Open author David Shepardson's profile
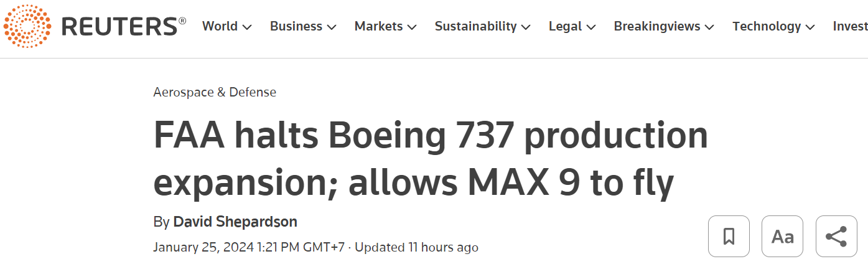This screenshot has height=264, width=868. [235, 222]
